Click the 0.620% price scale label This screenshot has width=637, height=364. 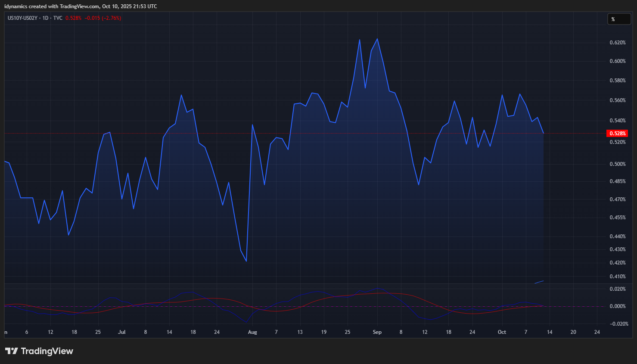click(617, 43)
